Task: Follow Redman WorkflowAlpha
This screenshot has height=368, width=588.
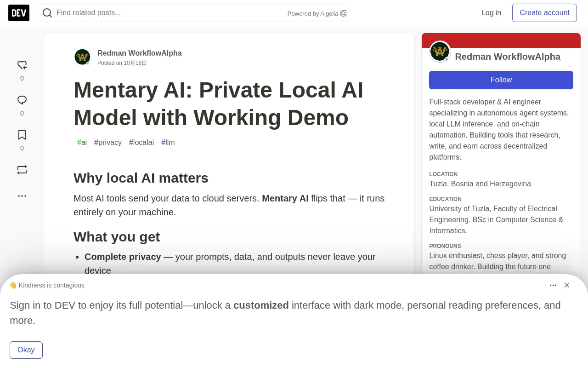Action: tap(501, 80)
